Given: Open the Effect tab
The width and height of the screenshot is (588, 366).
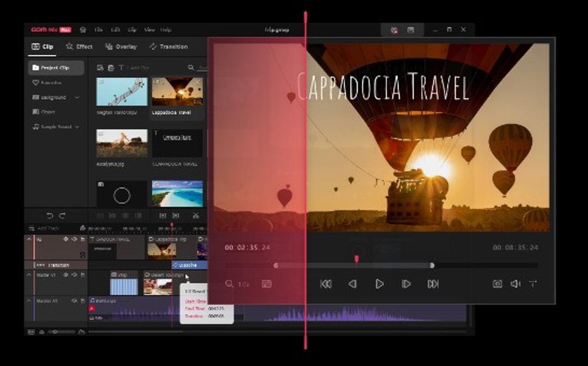Looking at the screenshot, I should click(79, 46).
